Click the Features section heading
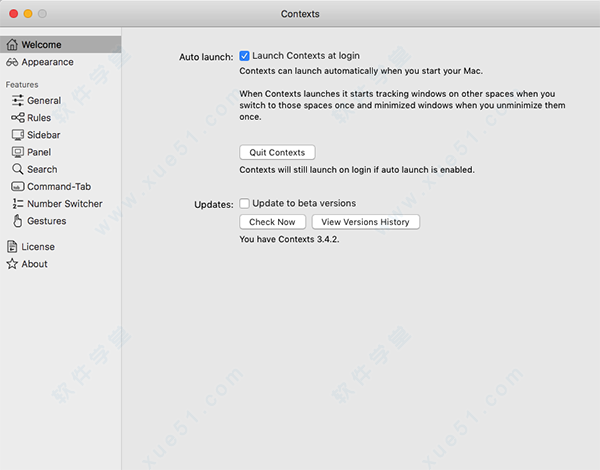 [x=22, y=85]
